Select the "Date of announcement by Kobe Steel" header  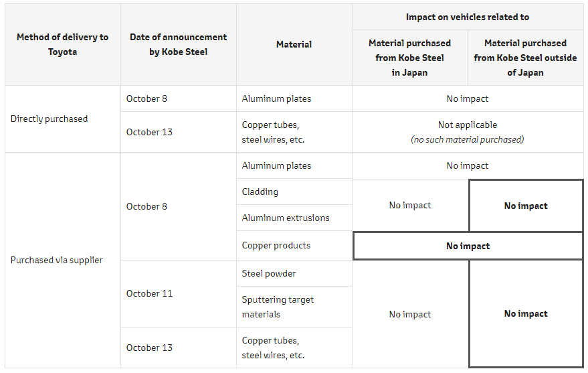click(x=178, y=44)
